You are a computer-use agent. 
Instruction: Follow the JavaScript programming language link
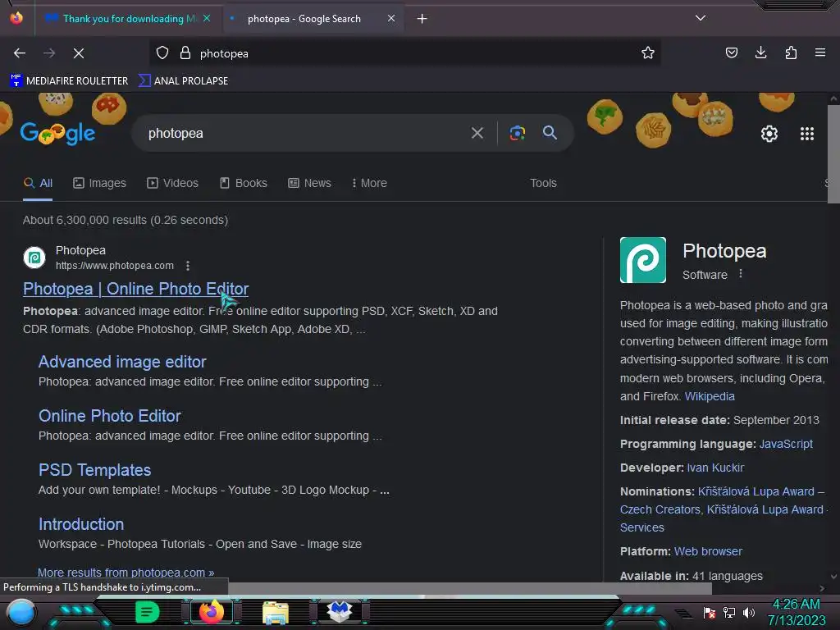(x=786, y=444)
